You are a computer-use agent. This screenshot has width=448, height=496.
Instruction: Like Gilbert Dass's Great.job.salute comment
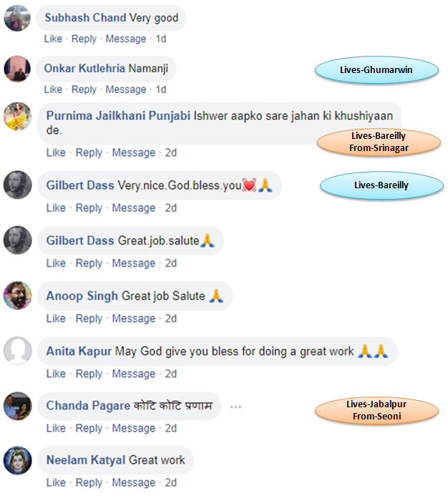(56, 263)
